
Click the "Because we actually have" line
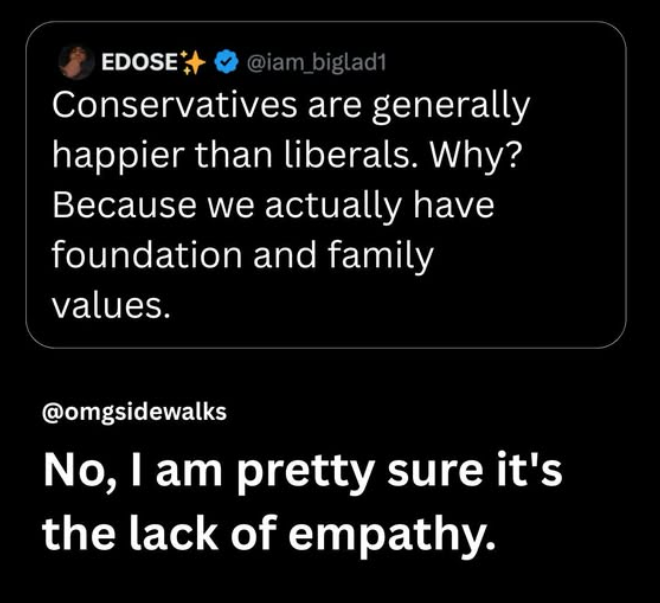pyautogui.click(x=273, y=206)
